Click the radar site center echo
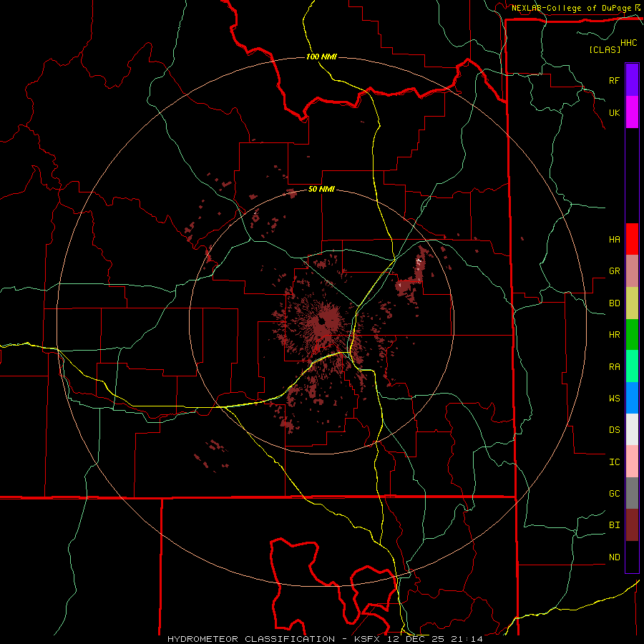644x644 pixels. [321, 321]
